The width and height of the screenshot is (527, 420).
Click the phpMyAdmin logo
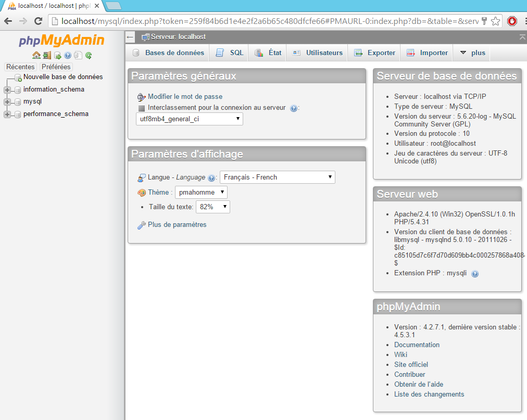point(62,40)
